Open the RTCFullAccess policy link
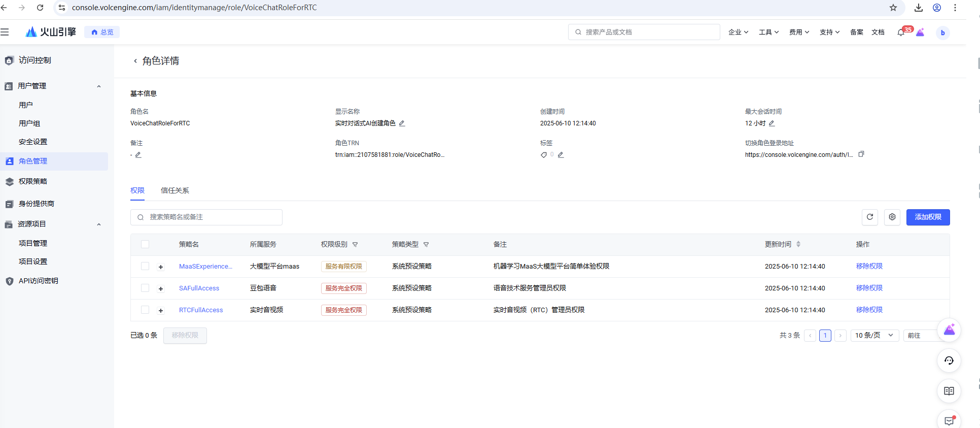The height and width of the screenshot is (428, 980). click(x=201, y=310)
